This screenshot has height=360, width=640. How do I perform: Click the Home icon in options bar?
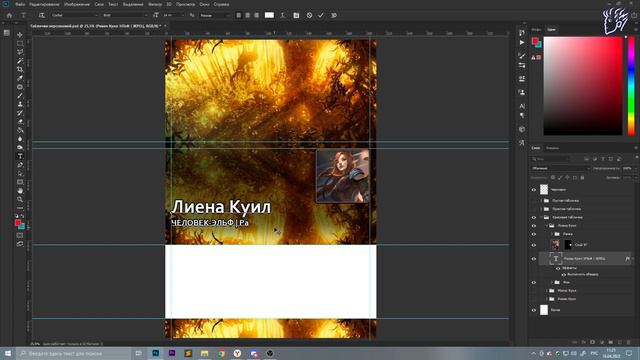(9, 15)
